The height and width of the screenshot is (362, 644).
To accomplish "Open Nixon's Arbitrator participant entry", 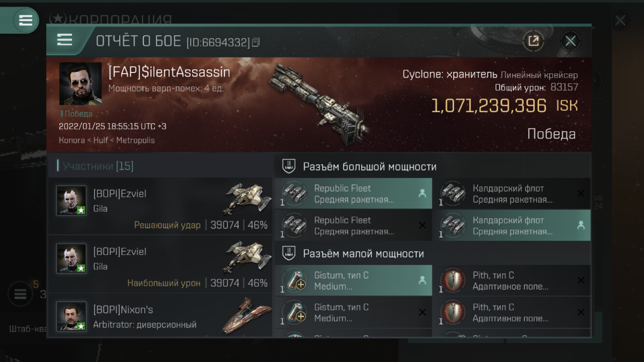I will click(160, 315).
